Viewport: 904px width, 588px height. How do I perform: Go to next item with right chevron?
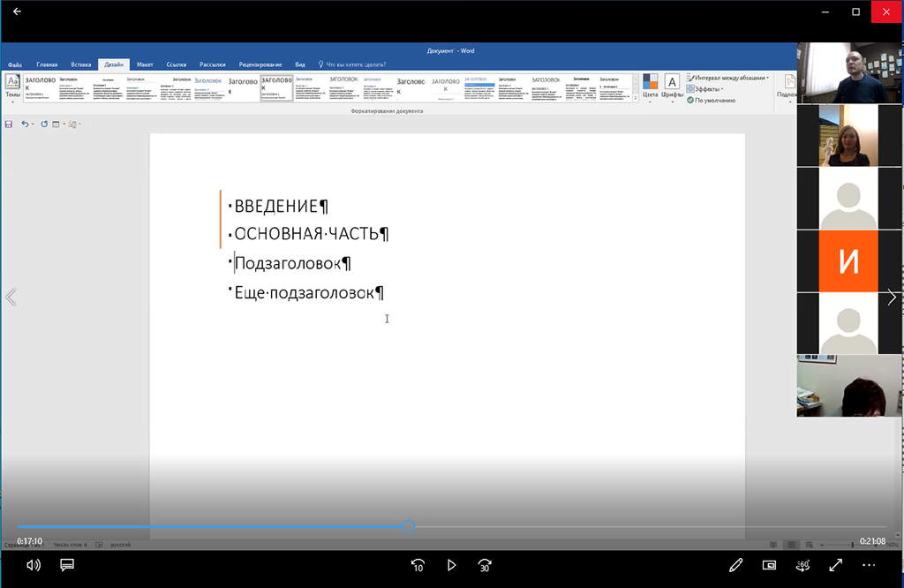(892, 298)
